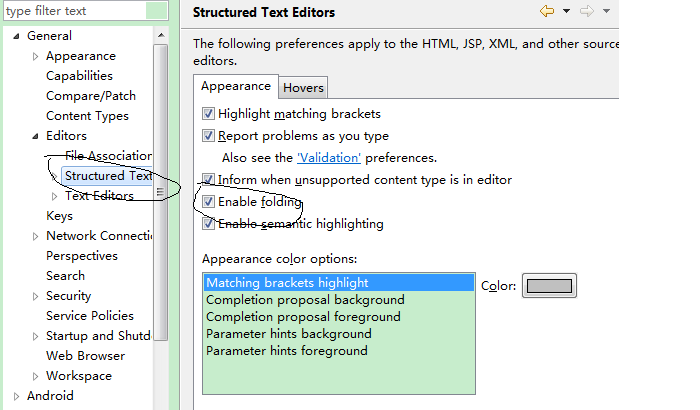Screen dimensions: 700x410
Task: Open the 'Validation' preferences link
Action: (329, 158)
